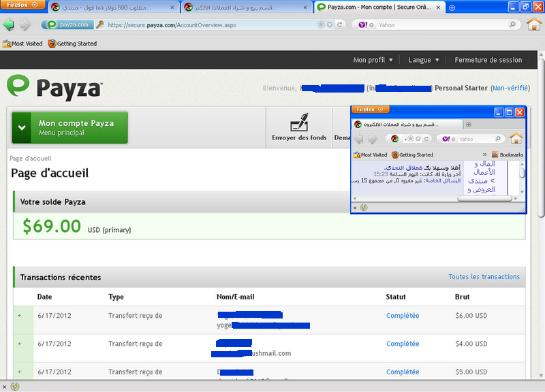This screenshot has height=392, width=545.
Task: Click the bookmark star in address bar
Action: pos(320,24)
